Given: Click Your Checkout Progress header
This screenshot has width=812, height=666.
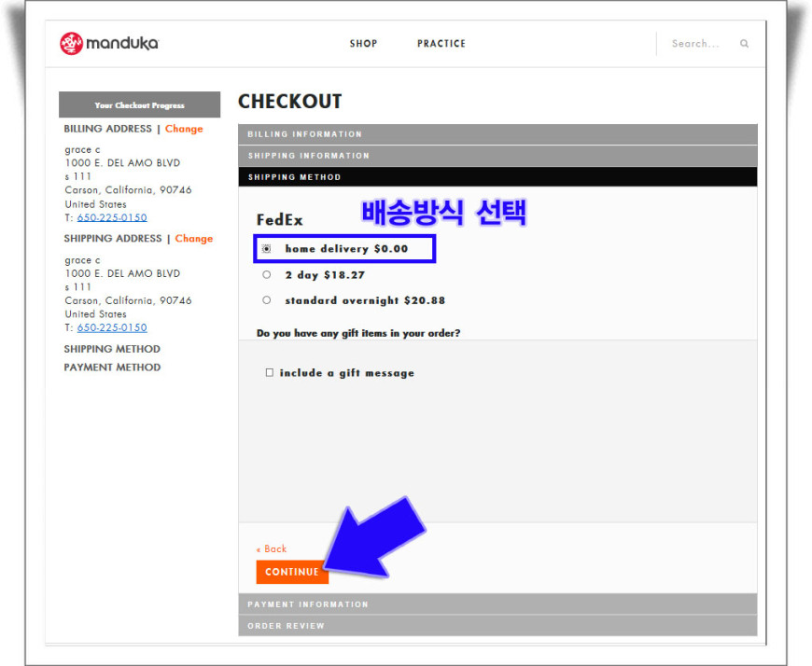Looking at the screenshot, I should [x=139, y=104].
